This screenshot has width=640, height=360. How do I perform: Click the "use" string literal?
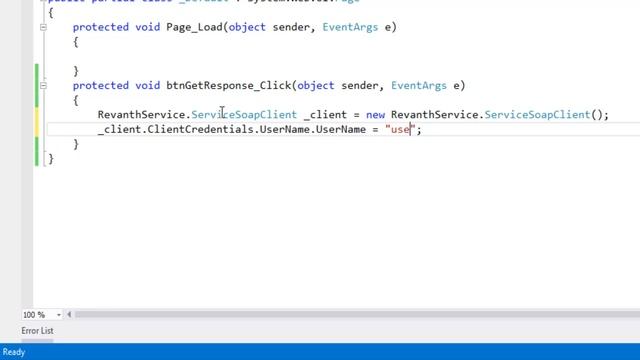point(400,129)
